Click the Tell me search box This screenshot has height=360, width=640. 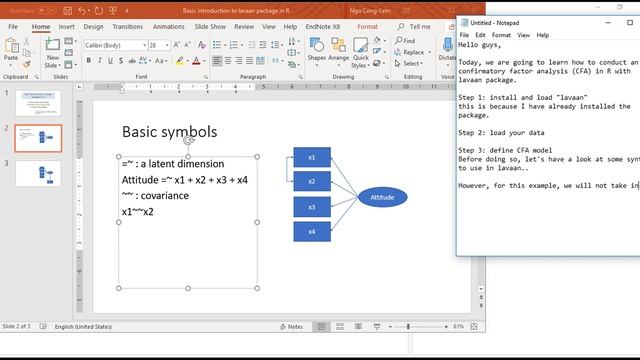tap(415, 27)
